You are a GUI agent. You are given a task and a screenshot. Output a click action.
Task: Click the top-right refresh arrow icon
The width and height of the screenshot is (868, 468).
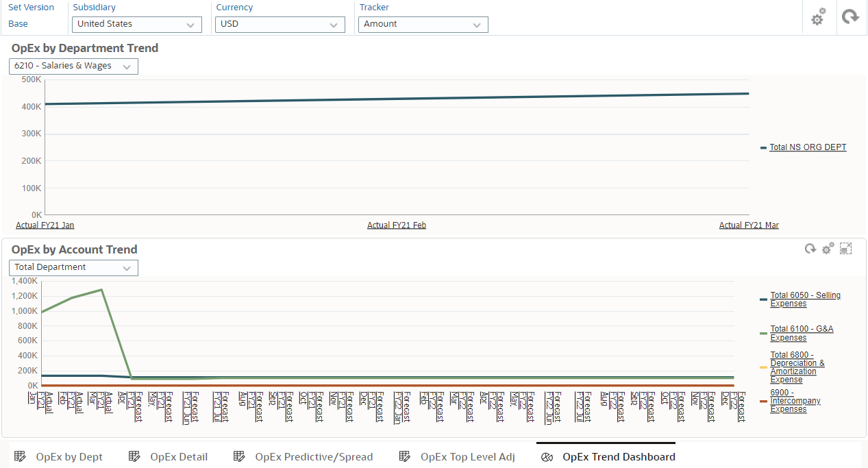point(851,16)
